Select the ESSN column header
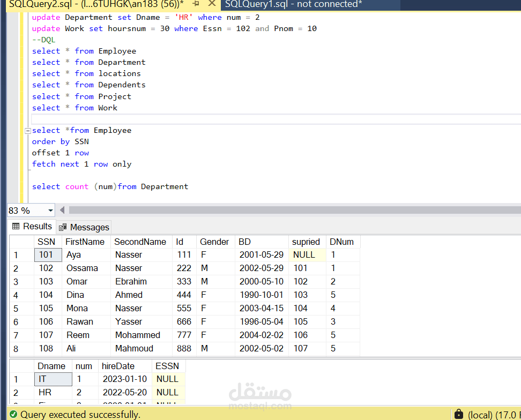 168,366
